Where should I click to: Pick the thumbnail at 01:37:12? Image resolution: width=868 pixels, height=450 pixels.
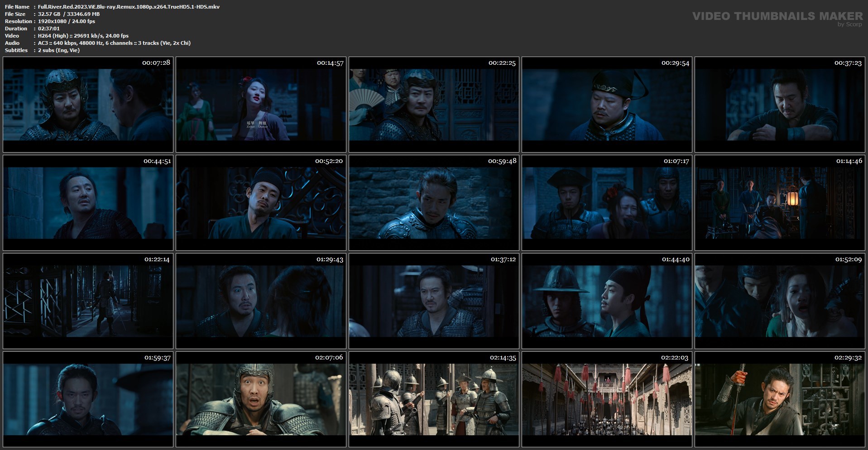coord(434,301)
